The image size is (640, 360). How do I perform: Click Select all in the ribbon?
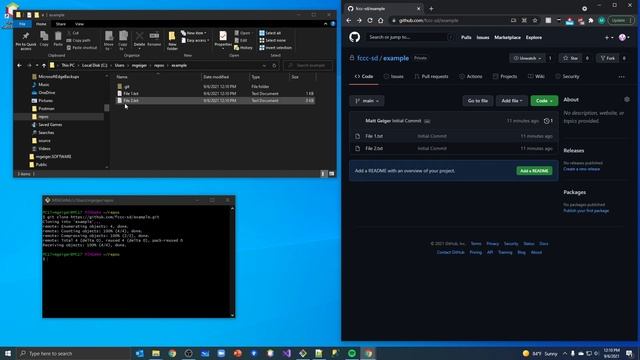270,33
